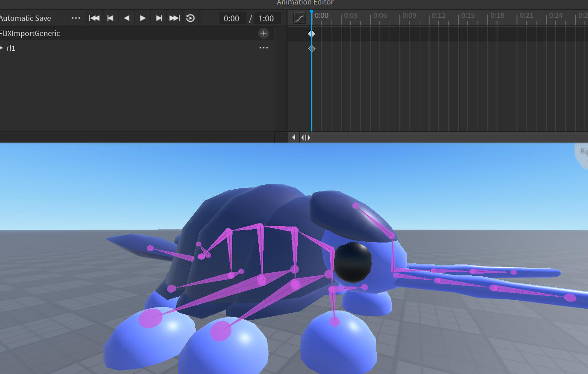The image size is (588, 374).
Task: Go to the previous keyframe
Action: click(110, 18)
